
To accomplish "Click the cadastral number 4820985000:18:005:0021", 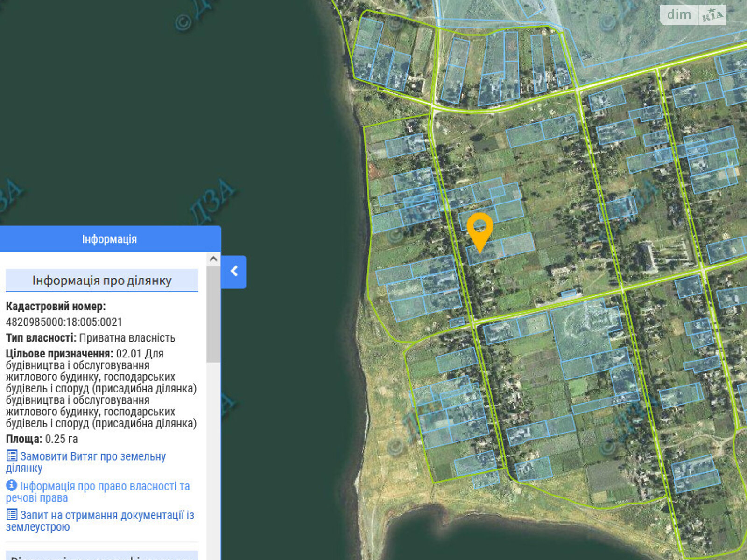I will coord(64,322).
